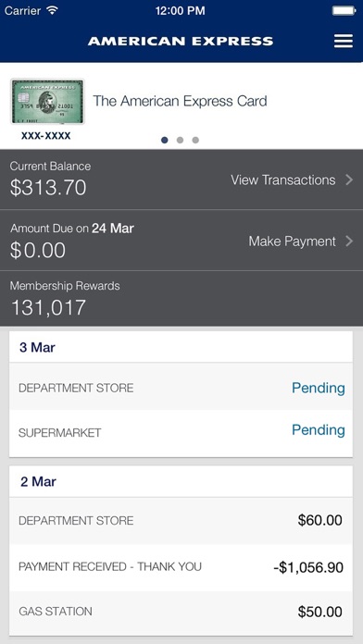
Task: Tap the Current Balance $313.70 amount
Action: [x=48, y=187]
